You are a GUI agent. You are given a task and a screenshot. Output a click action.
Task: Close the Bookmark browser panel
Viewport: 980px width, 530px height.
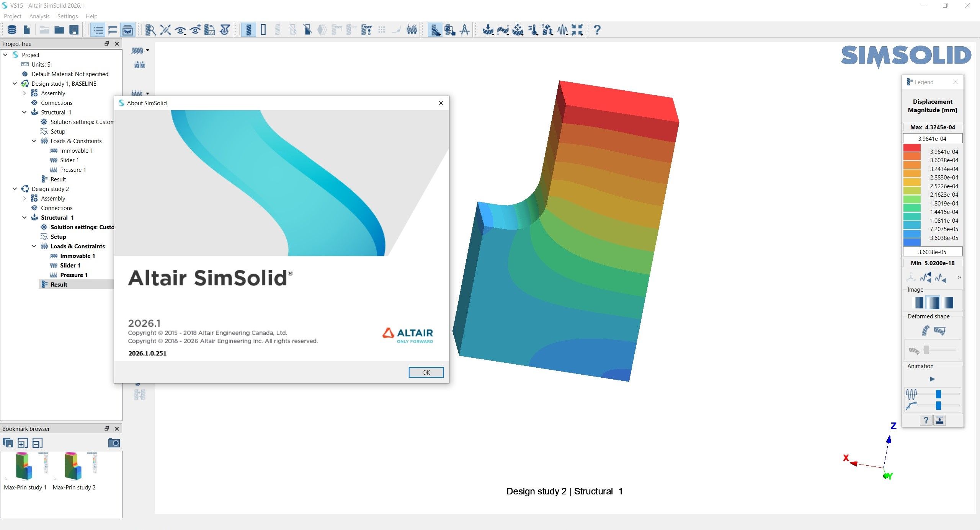[x=117, y=429]
